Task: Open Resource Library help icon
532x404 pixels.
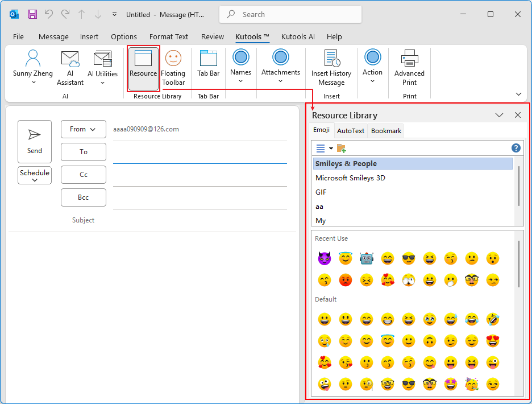Action: [516, 148]
